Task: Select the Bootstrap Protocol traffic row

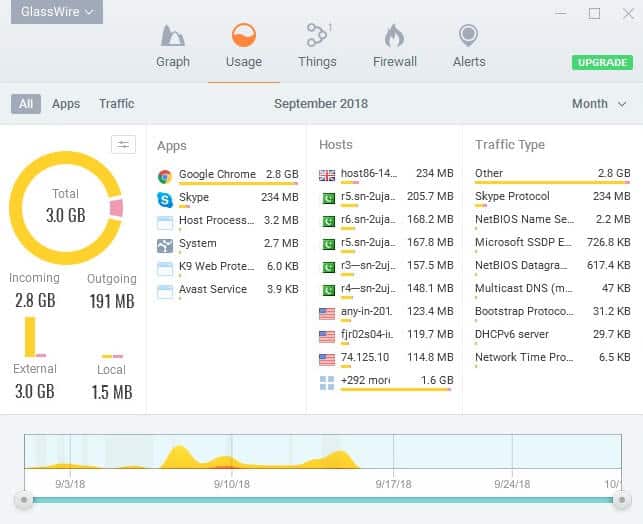Action: [552, 313]
